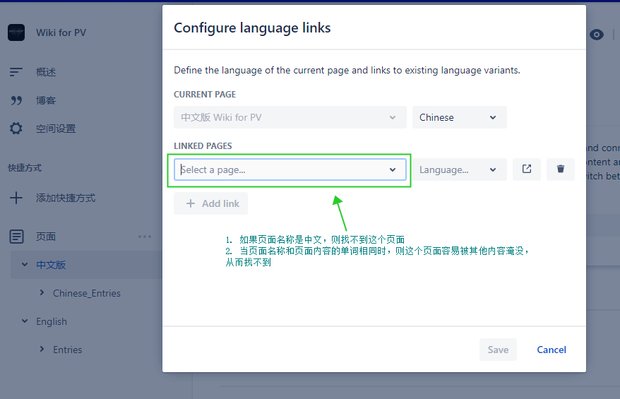Viewport: 620px width, 399px height.
Task: Click the Cancel link
Action: tap(551, 350)
